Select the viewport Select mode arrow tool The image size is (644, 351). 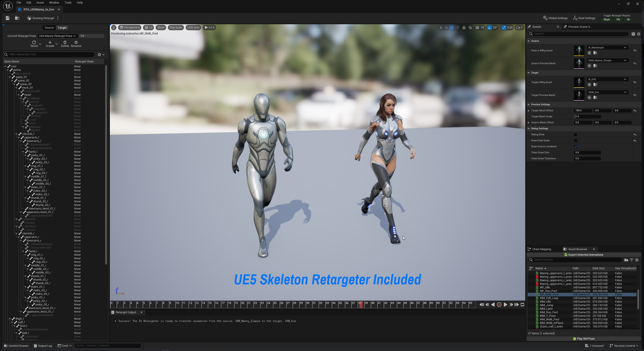[441, 28]
